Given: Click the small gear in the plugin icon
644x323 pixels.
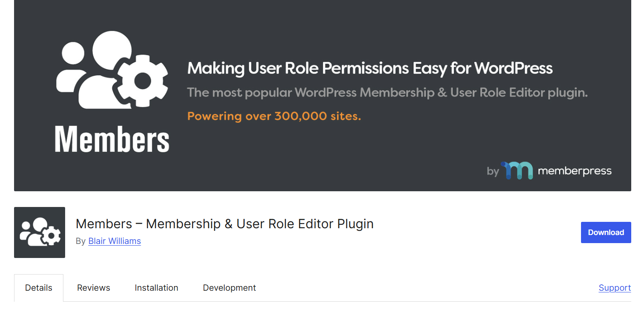Looking at the screenshot, I should tap(52, 235).
